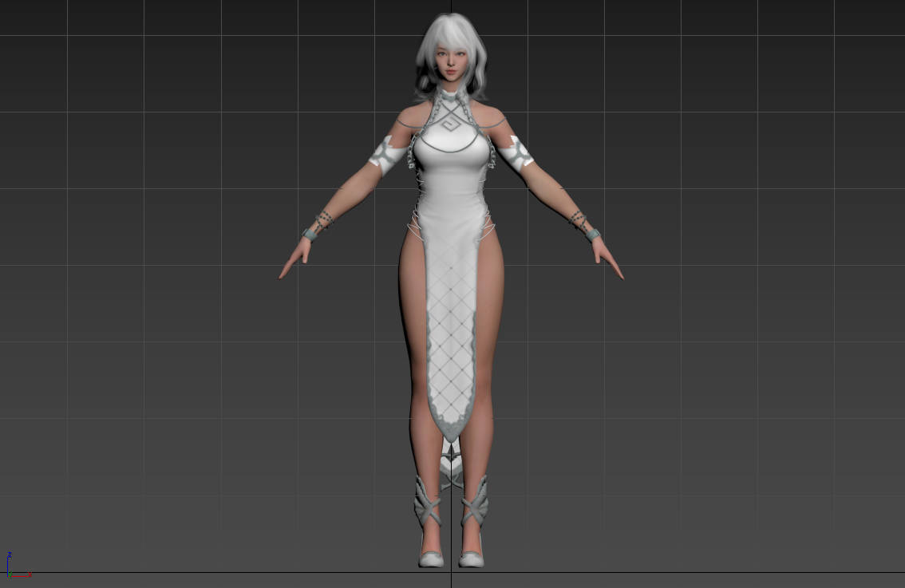The width and height of the screenshot is (905, 588).
Task: Select the character's hand on the viewer's left
Action: coord(295,261)
